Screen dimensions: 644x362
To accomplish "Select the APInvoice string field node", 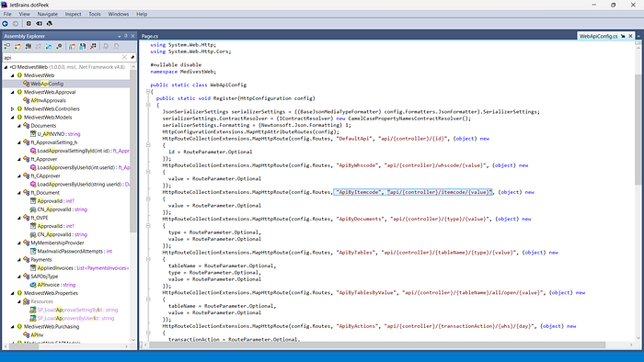I will point(56,285).
